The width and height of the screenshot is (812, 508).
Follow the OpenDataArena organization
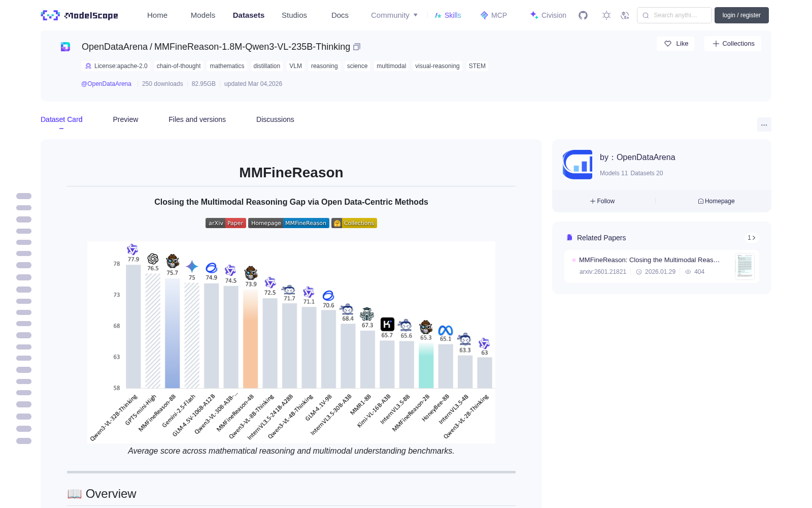(x=602, y=201)
